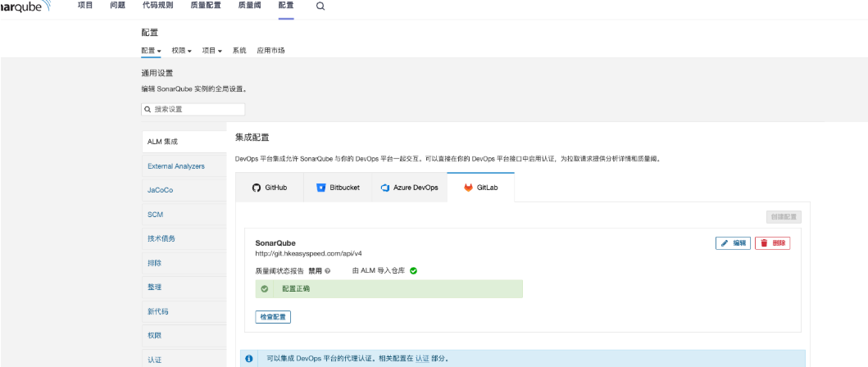Click the 通用设置 heading
Screen dimensions: 868x367
click(157, 73)
